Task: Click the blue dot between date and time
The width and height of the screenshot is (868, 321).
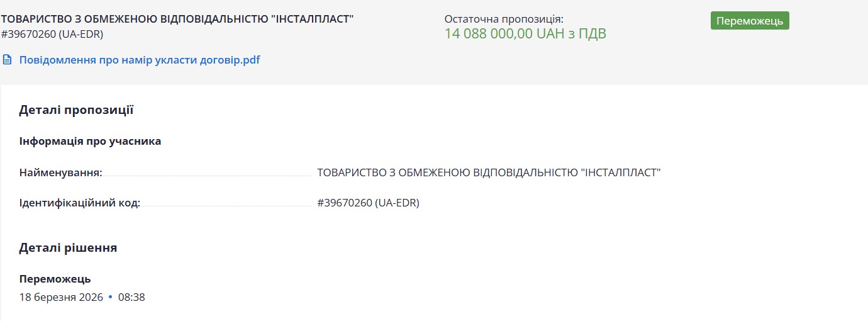Action: pyautogui.click(x=110, y=297)
